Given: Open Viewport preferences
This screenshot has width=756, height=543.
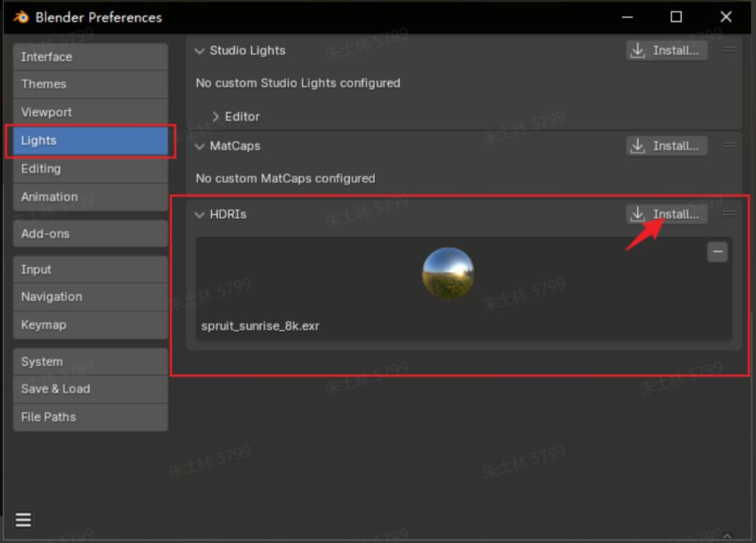Looking at the screenshot, I should pos(90,112).
